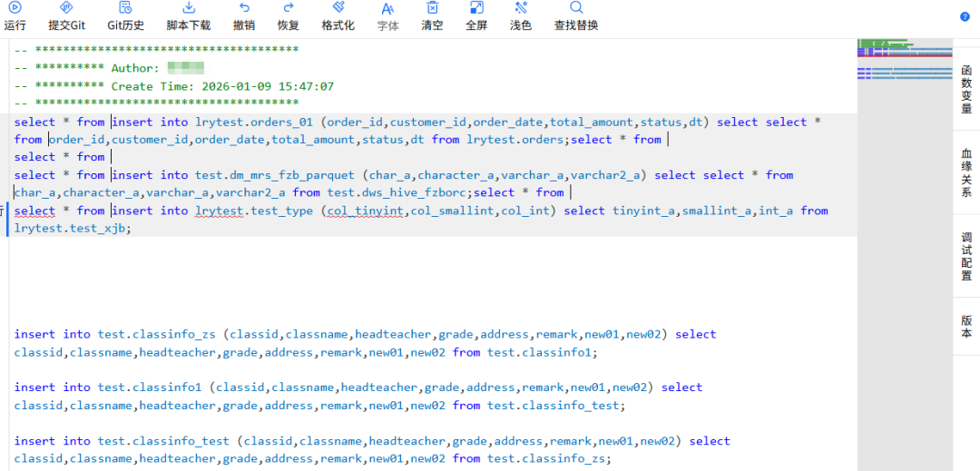The image size is (980, 471).
Task: Click text lrytest.test_xjb; in editor
Action: coord(73,229)
